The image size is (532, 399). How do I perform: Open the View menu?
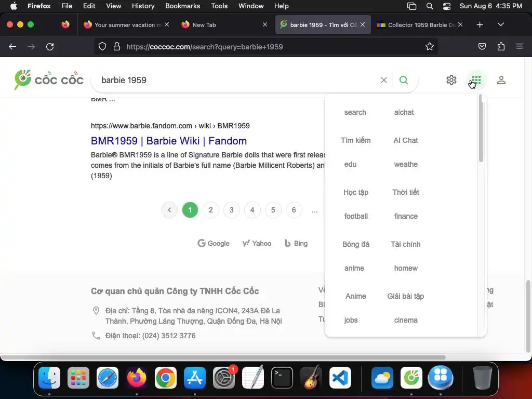click(x=113, y=6)
